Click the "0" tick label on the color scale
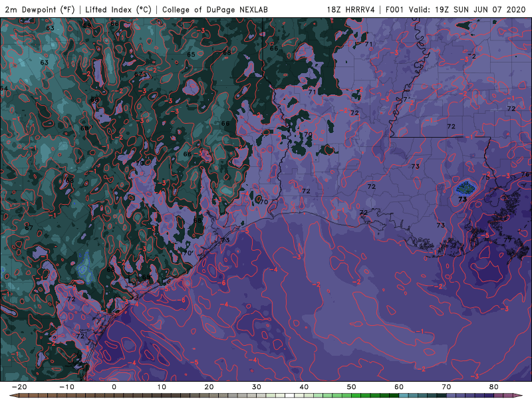This screenshot has height=399, width=532. coord(114,387)
